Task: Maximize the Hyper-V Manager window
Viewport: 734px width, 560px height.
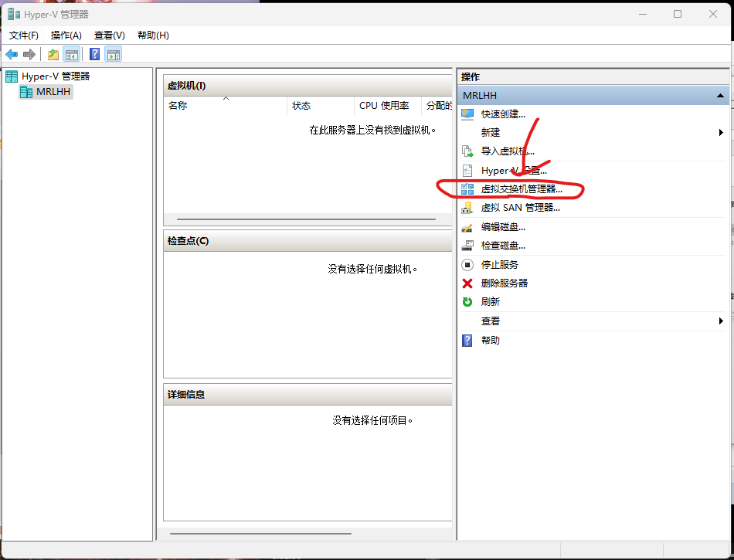Action: point(678,14)
